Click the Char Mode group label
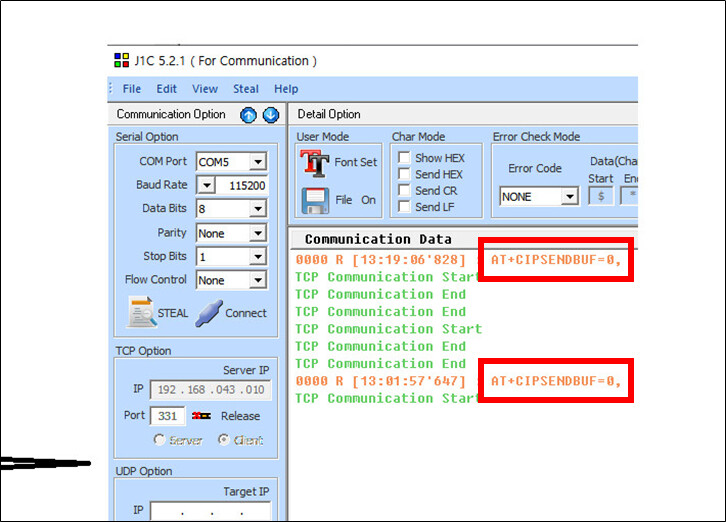This screenshot has width=726, height=522. (x=418, y=137)
